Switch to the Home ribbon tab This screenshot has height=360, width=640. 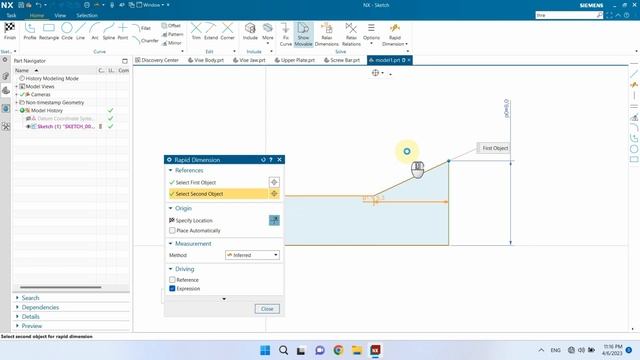click(x=37, y=16)
